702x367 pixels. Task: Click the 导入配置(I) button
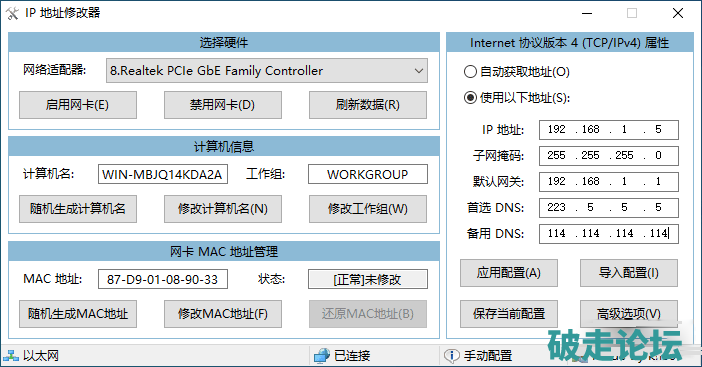(x=629, y=273)
